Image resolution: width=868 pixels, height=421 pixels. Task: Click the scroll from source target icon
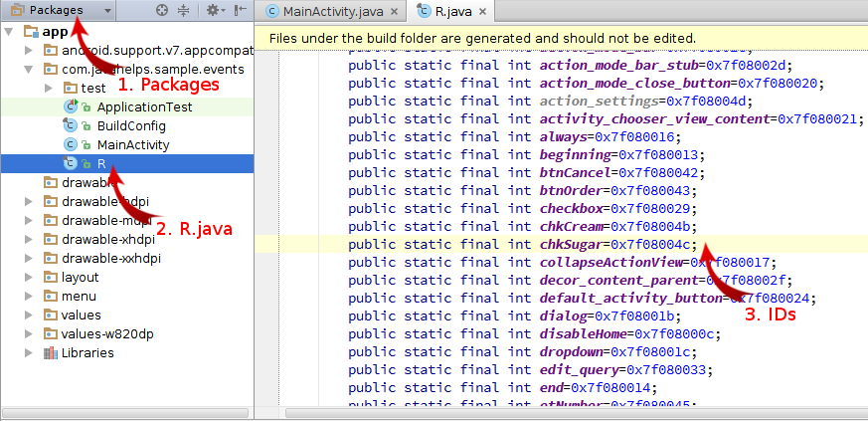pos(162,10)
